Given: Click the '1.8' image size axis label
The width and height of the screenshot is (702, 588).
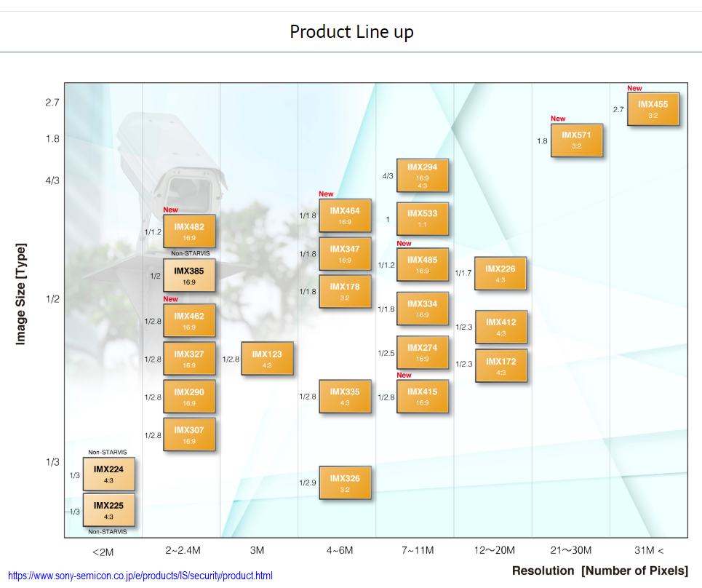Looking at the screenshot, I should (52, 139).
